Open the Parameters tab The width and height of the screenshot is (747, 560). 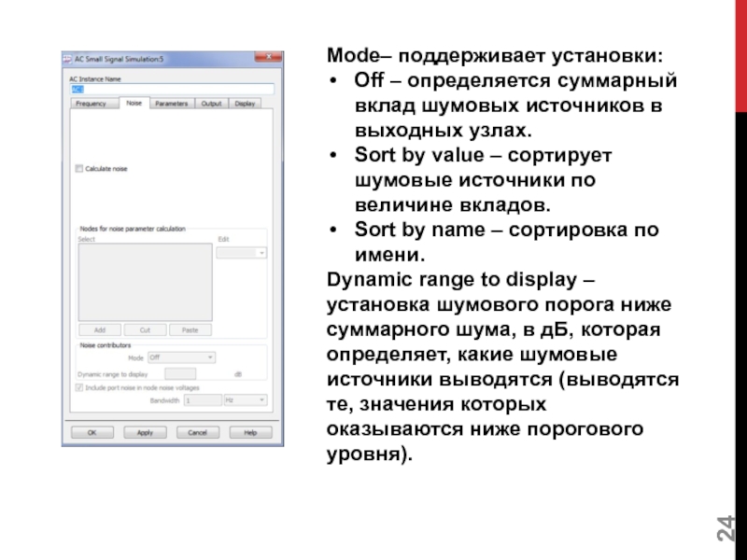[172, 104]
